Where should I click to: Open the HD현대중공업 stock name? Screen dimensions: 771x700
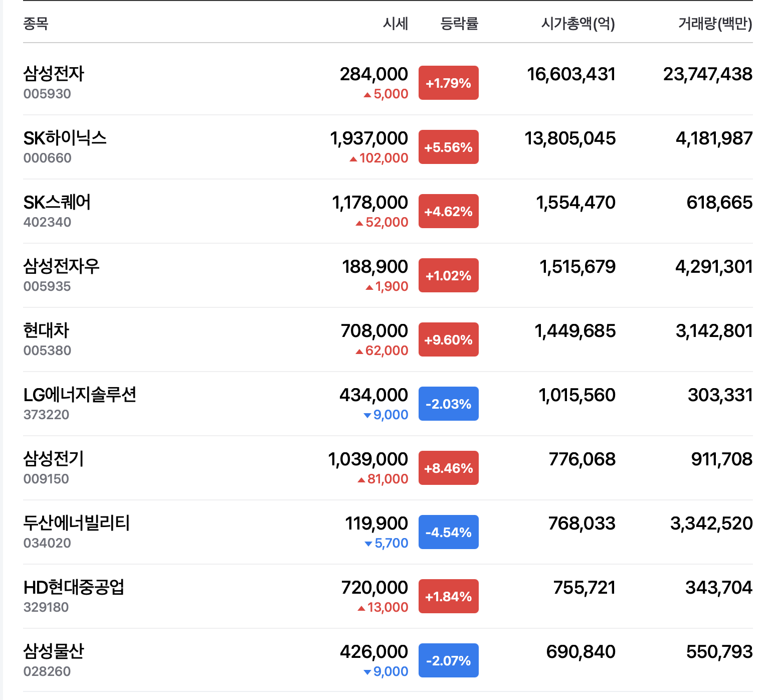click(74, 587)
